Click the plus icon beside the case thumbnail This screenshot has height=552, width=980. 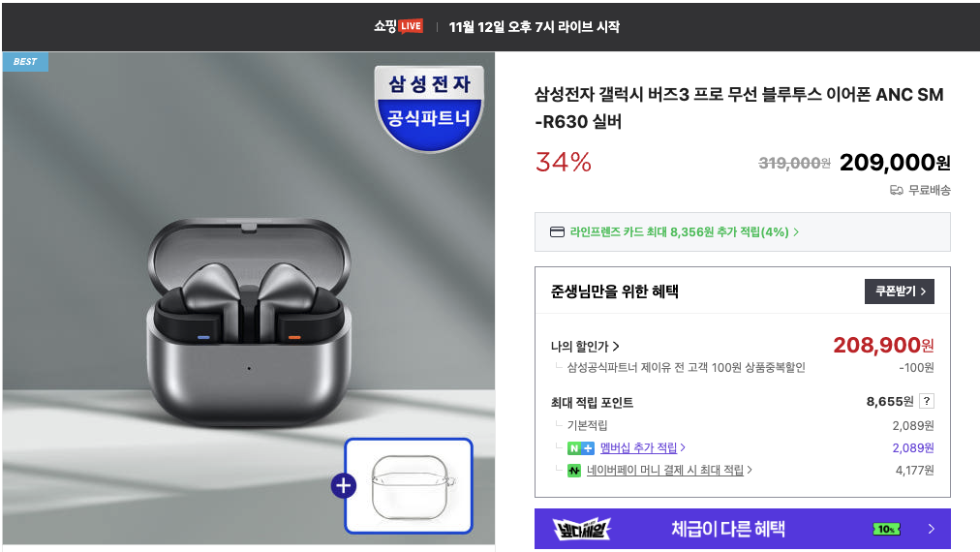click(x=343, y=486)
